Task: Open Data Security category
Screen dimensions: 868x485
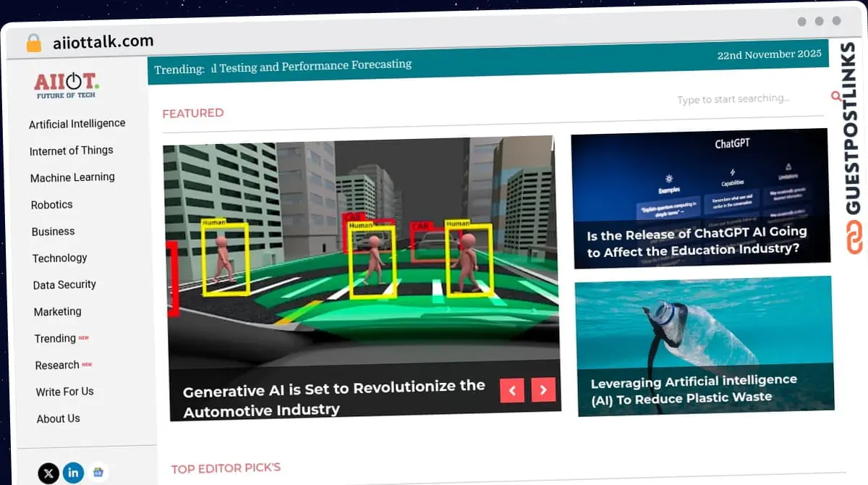Action: point(64,284)
